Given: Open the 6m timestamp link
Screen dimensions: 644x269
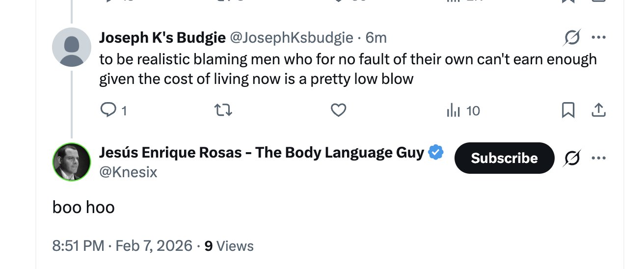Looking at the screenshot, I should pos(376,37).
